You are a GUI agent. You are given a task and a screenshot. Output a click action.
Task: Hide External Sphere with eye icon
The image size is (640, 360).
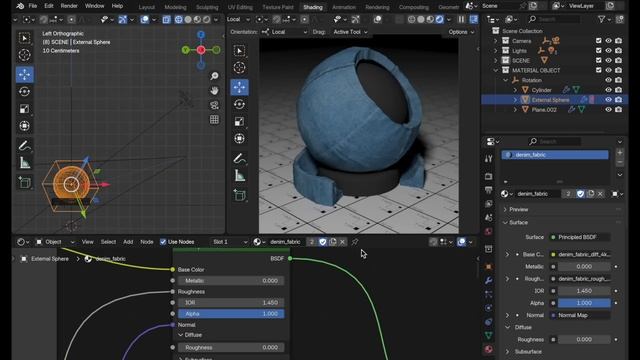608,100
